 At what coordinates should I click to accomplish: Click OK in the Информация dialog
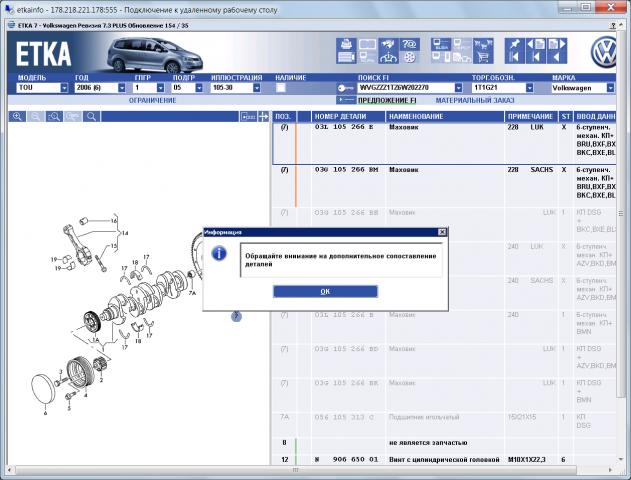[325, 291]
